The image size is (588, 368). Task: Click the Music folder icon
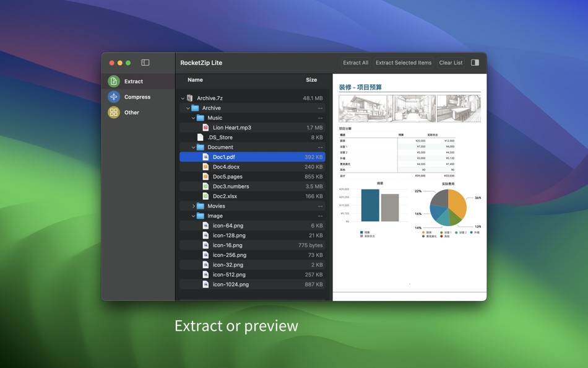click(x=201, y=118)
